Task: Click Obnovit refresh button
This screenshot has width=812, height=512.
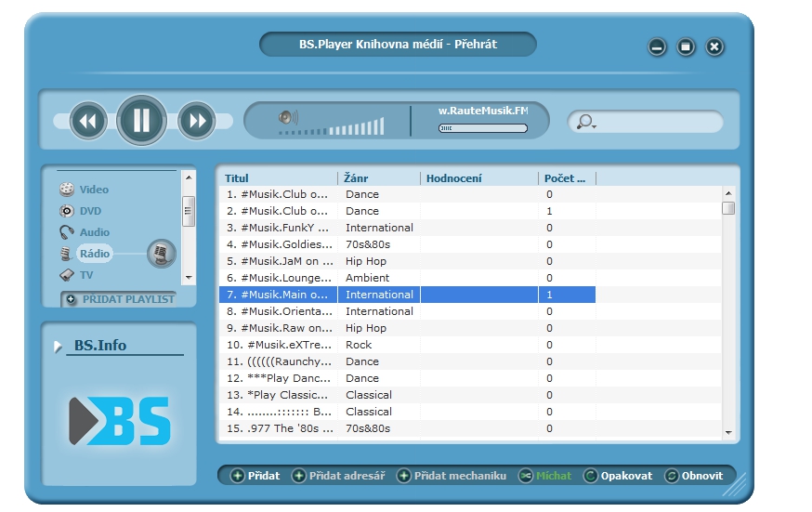Action: click(x=694, y=476)
